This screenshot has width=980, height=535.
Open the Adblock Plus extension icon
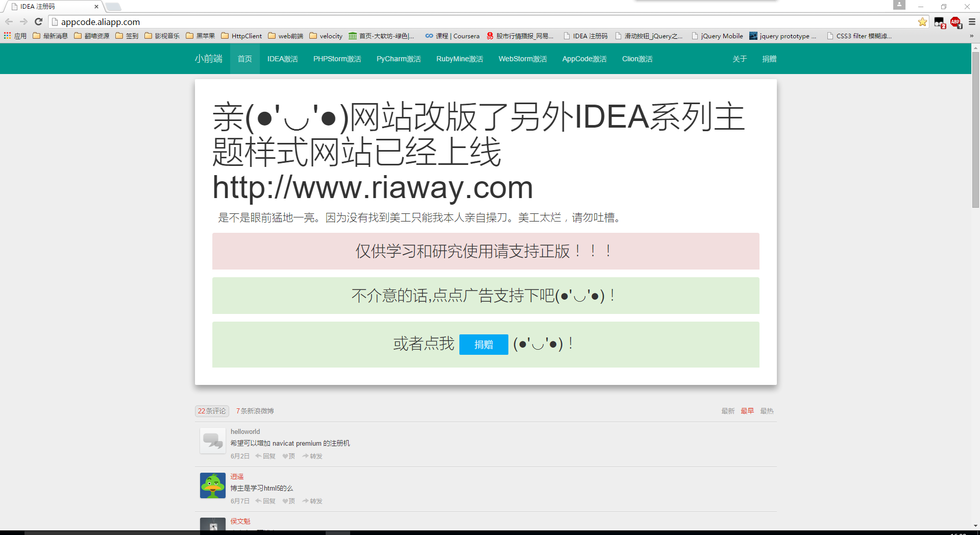(955, 22)
